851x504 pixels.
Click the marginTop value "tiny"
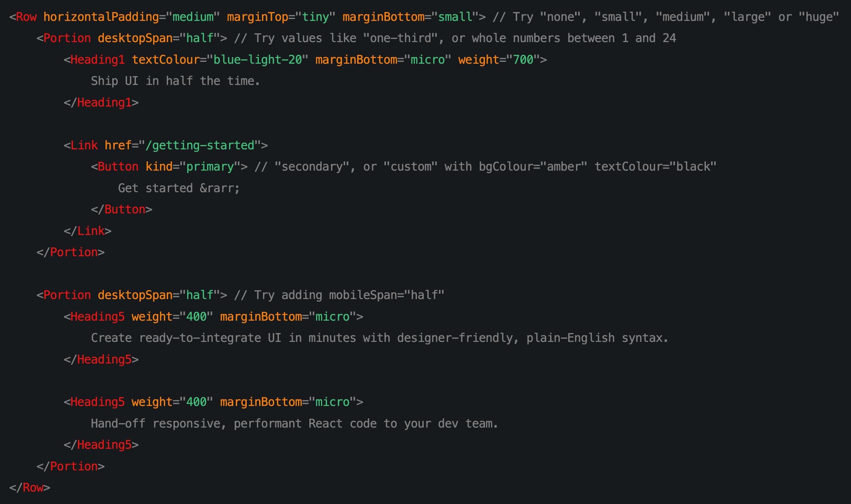315,17
